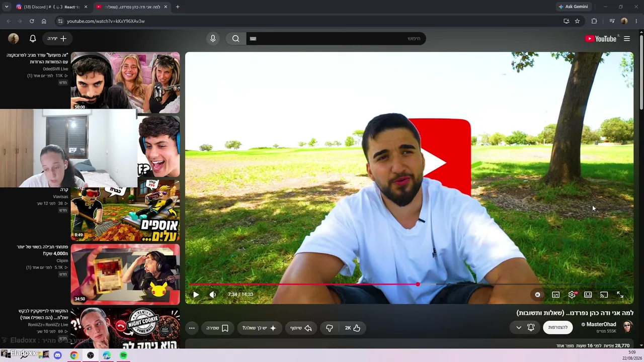The image size is (644, 362).
Task: Focus the YouTube חיפוש search box
Action: tap(336, 39)
